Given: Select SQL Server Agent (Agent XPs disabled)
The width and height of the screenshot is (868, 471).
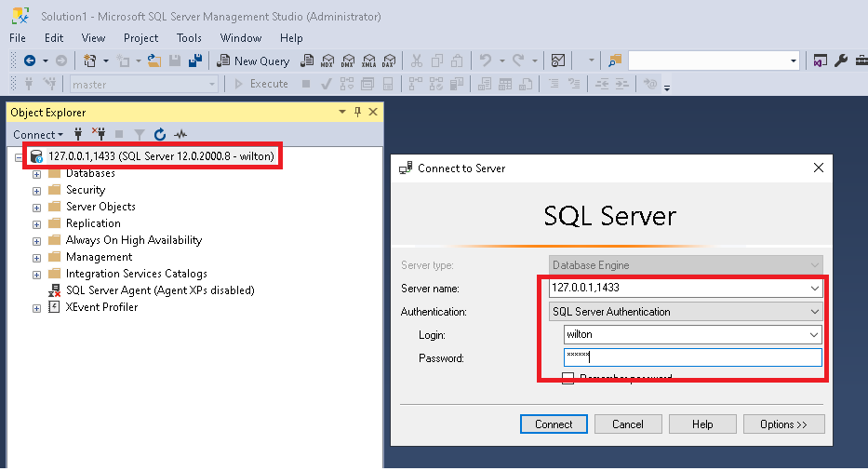Looking at the screenshot, I should click(160, 290).
